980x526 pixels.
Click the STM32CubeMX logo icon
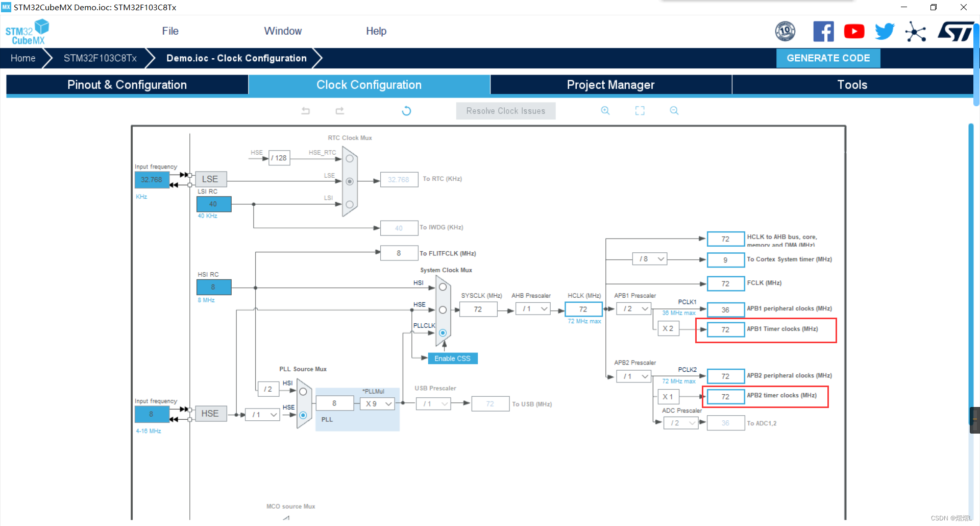(27, 32)
